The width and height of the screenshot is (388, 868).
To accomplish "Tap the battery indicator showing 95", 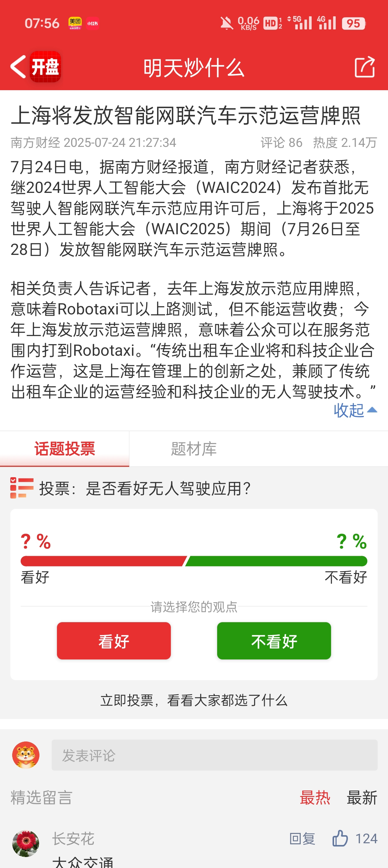I will 354,23.
